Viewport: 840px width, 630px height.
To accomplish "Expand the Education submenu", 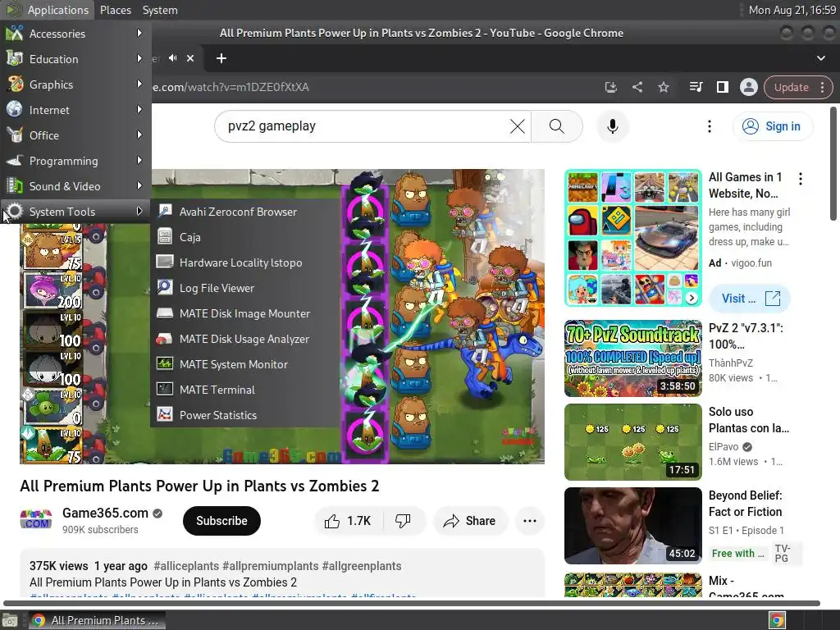I will [75, 59].
